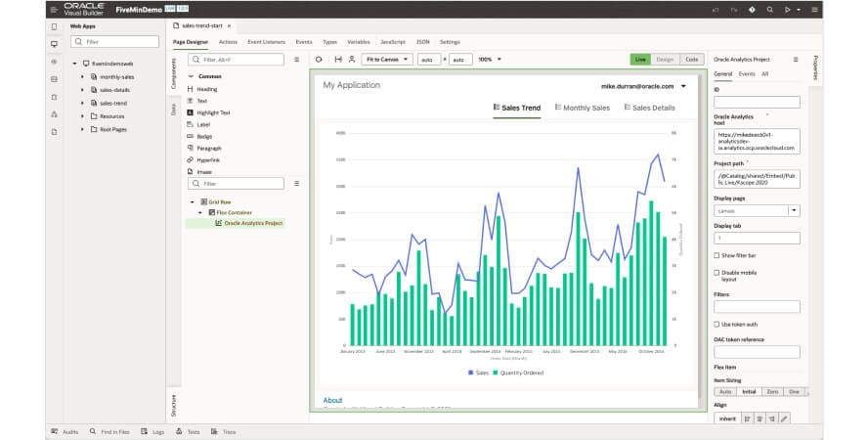Reload the page canvas with refresh icon
This screenshot has height=440, width=868.
click(x=319, y=60)
